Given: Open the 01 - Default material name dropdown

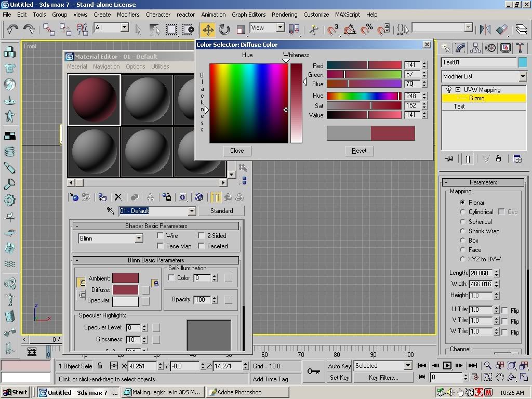Looking at the screenshot, I should point(192,211).
